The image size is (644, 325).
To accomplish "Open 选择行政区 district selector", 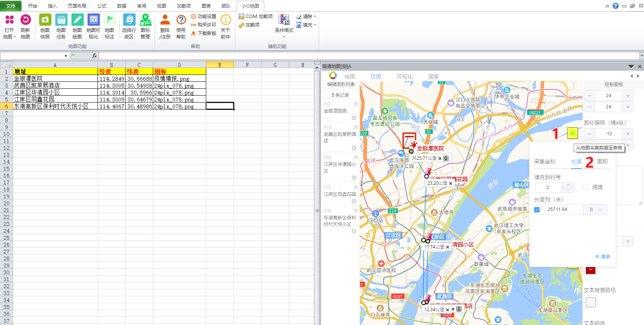I will (x=129, y=27).
